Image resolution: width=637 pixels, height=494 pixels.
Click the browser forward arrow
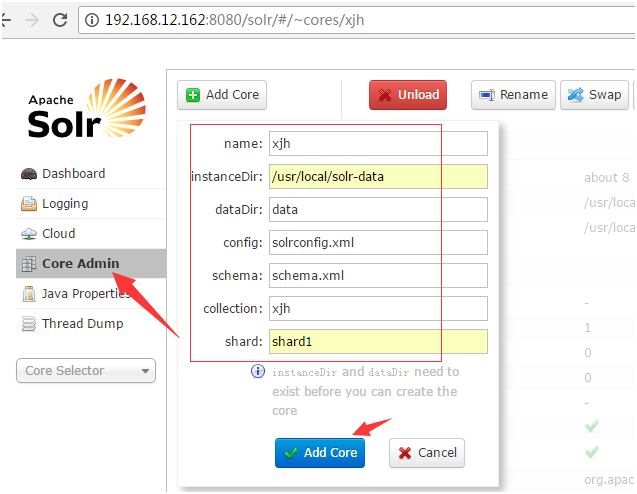[32, 20]
